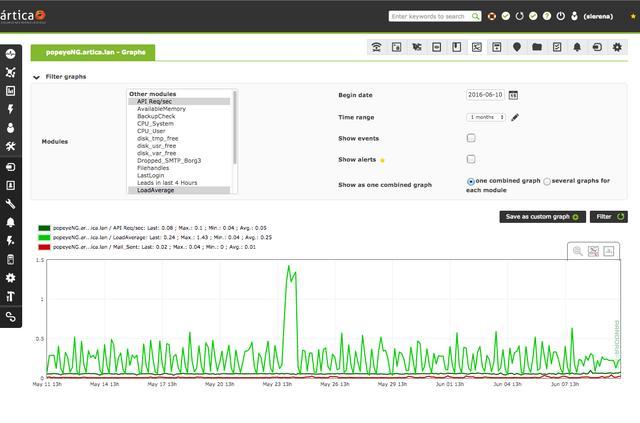
Task: Click Save as custom graph button
Action: click(542, 216)
